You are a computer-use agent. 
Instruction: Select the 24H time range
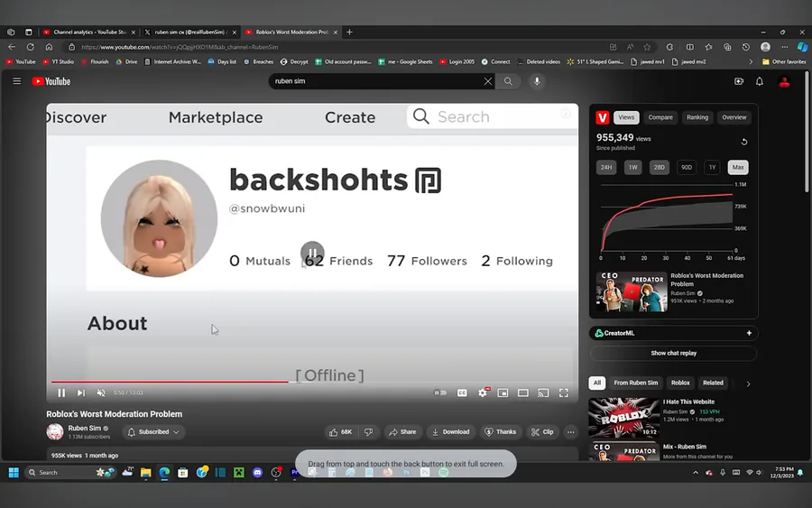(606, 167)
